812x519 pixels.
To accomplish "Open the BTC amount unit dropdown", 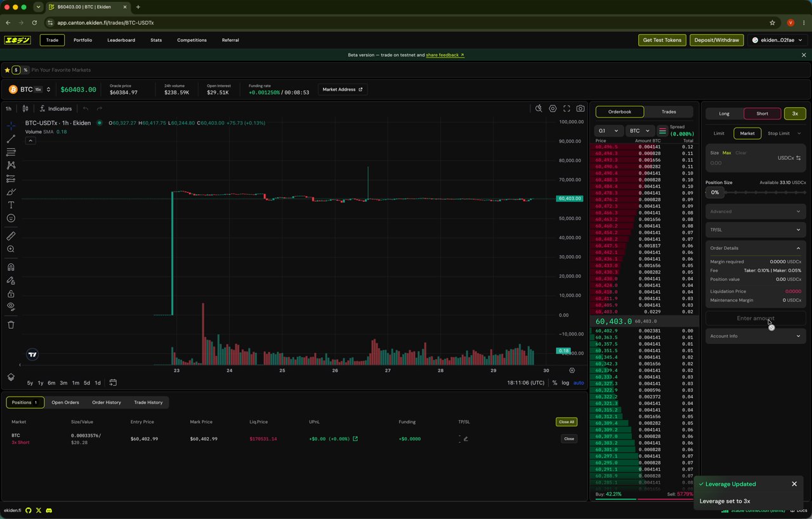I will pos(639,131).
